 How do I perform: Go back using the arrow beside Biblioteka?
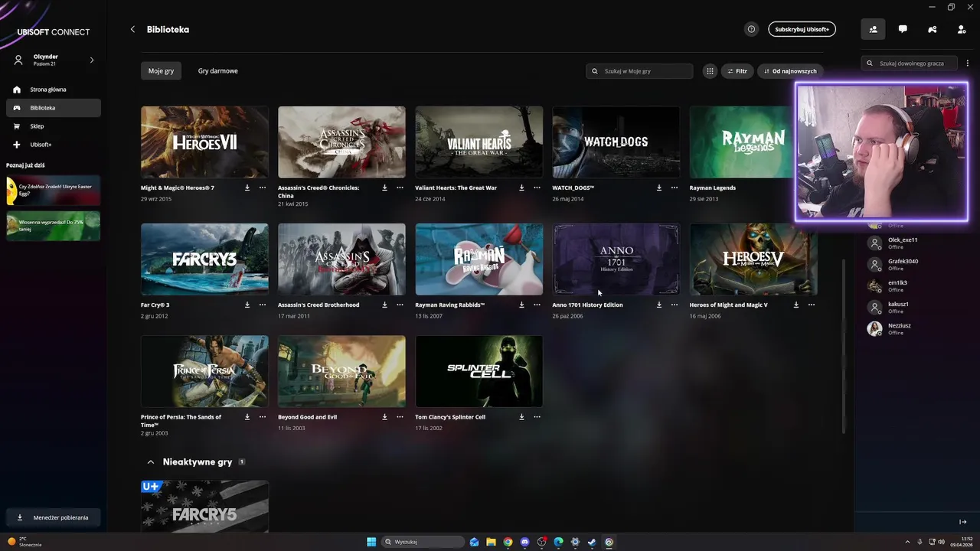pos(132,29)
